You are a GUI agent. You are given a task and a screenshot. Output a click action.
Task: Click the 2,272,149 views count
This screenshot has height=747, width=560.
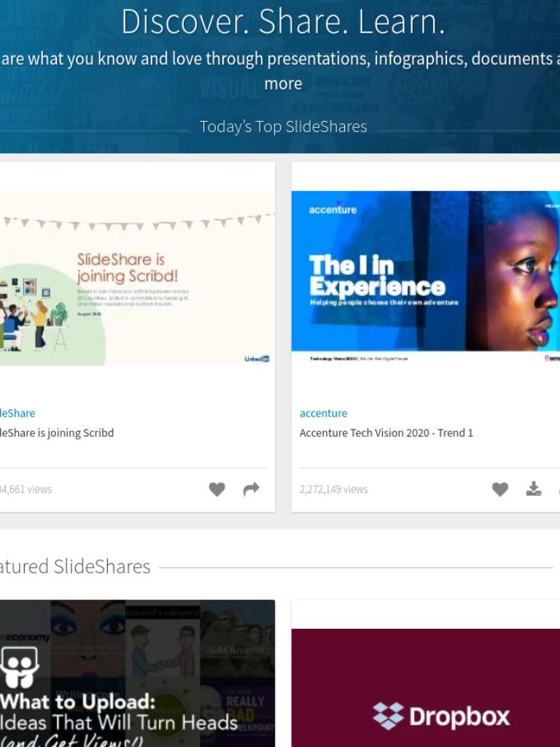pyautogui.click(x=333, y=489)
